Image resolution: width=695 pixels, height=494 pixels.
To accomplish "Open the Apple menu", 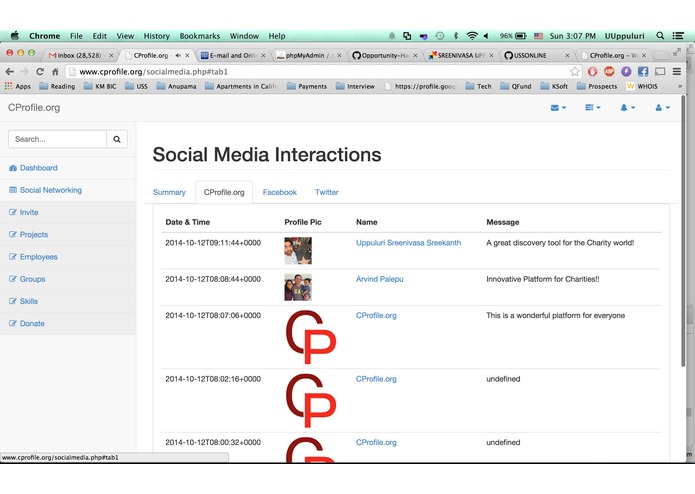I will (15, 36).
